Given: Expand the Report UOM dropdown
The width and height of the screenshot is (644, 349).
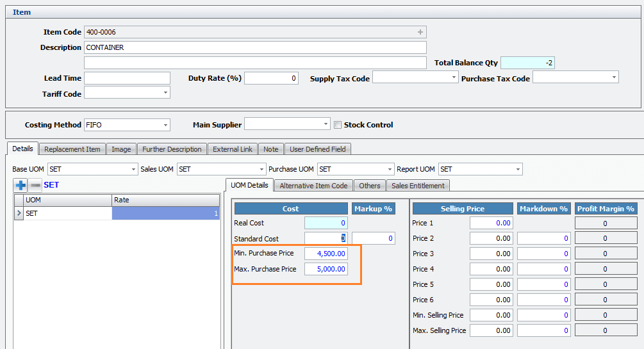Looking at the screenshot, I should [518, 169].
